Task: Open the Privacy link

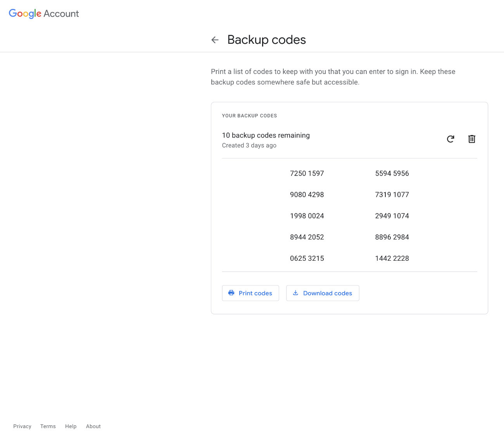Action: [22, 426]
